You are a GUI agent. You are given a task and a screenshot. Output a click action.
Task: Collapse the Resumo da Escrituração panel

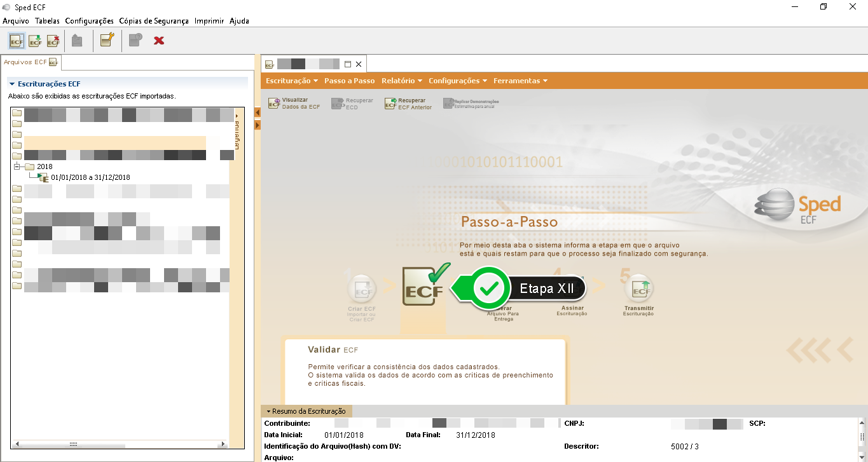click(269, 411)
